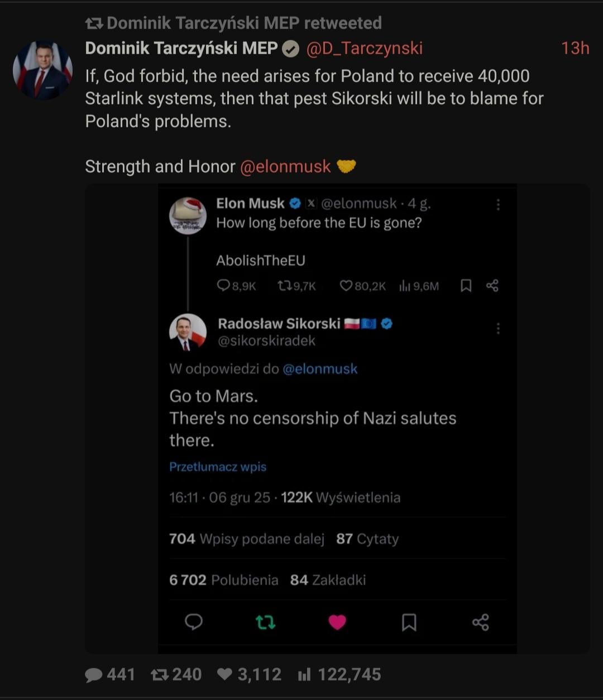Open three-dot menu on Radosław Sikorski's reply
The height and width of the screenshot is (700, 603).
(x=498, y=329)
